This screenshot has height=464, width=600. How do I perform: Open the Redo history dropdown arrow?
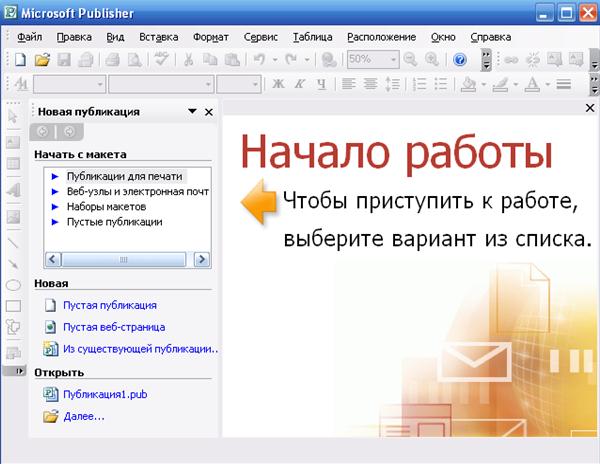tap(307, 60)
